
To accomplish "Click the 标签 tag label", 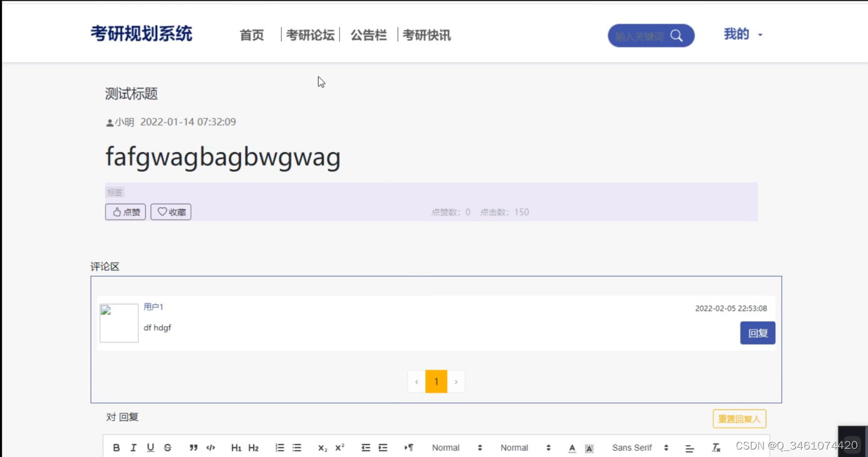I will point(115,193).
